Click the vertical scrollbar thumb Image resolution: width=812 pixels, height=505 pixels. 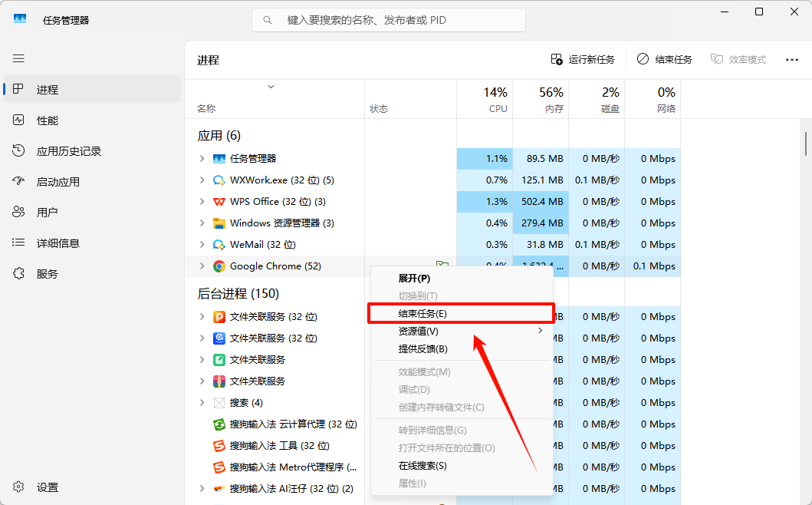[806, 144]
